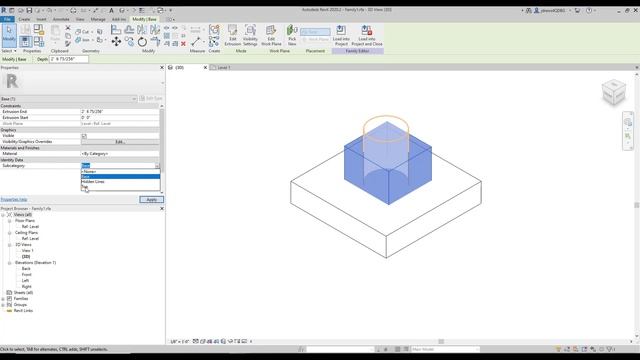Click Edit Extrusion

233,35
